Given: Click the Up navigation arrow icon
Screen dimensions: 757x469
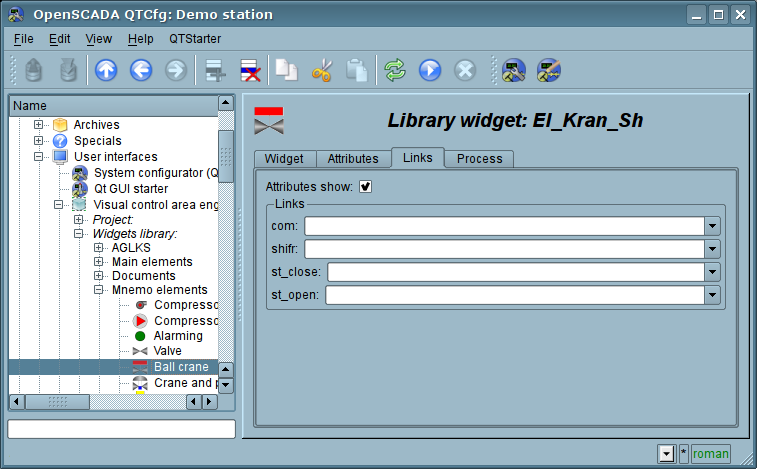Looking at the screenshot, I should click(x=106, y=70).
